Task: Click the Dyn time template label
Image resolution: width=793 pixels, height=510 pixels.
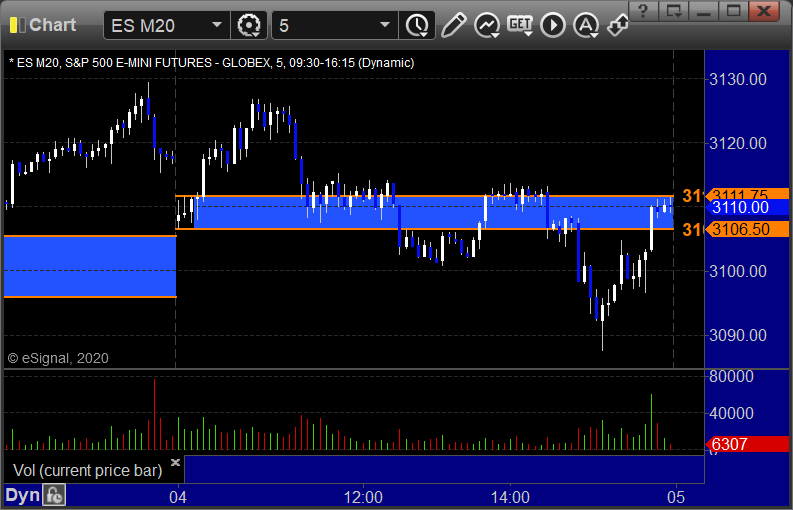Action: pos(22,495)
